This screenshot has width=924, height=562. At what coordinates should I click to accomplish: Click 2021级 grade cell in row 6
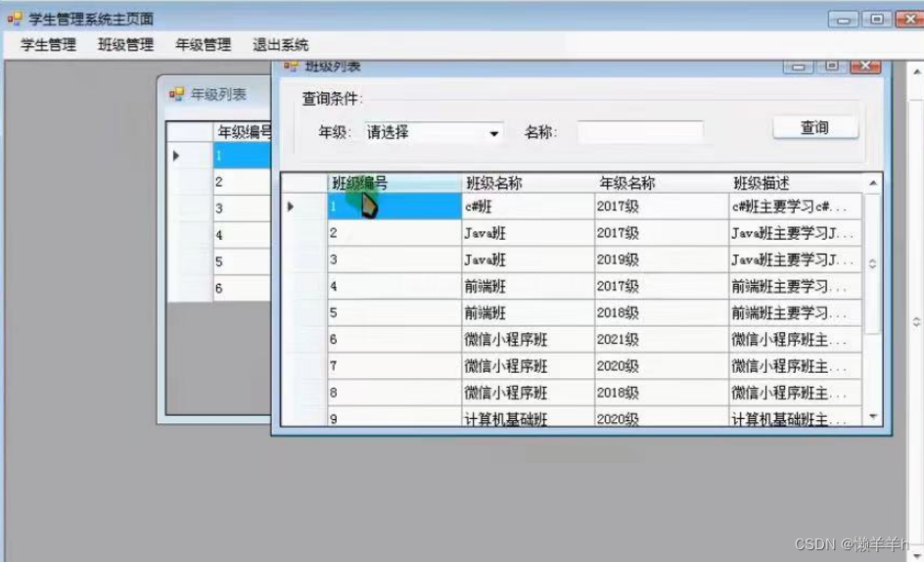click(x=662, y=339)
